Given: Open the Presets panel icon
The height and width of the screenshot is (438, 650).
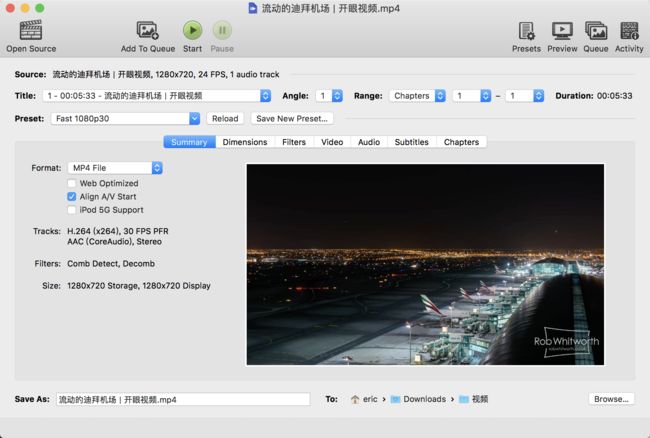Looking at the screenshot, I should point(526,31).
